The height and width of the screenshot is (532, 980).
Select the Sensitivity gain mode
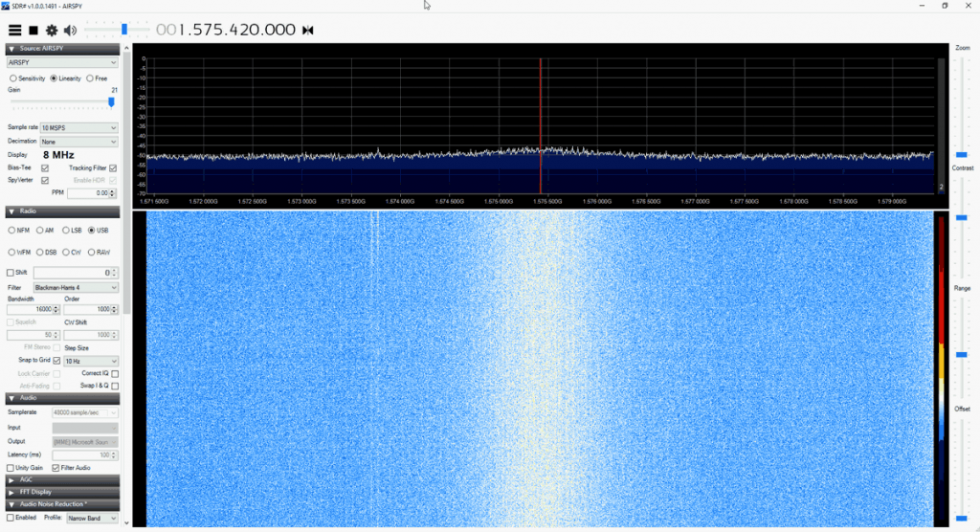click(13, 78)
